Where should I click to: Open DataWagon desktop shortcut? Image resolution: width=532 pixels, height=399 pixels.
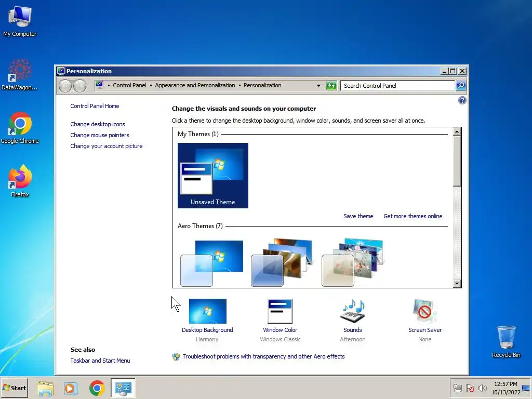[x=20, y=75]
